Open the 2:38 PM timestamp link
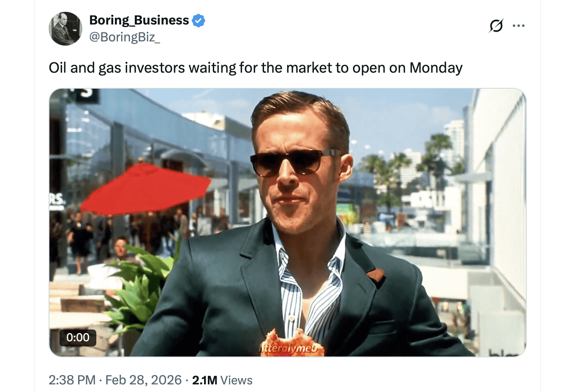This screenshot has height=392, width=561. pyautogui.click(x=72, y=380)
